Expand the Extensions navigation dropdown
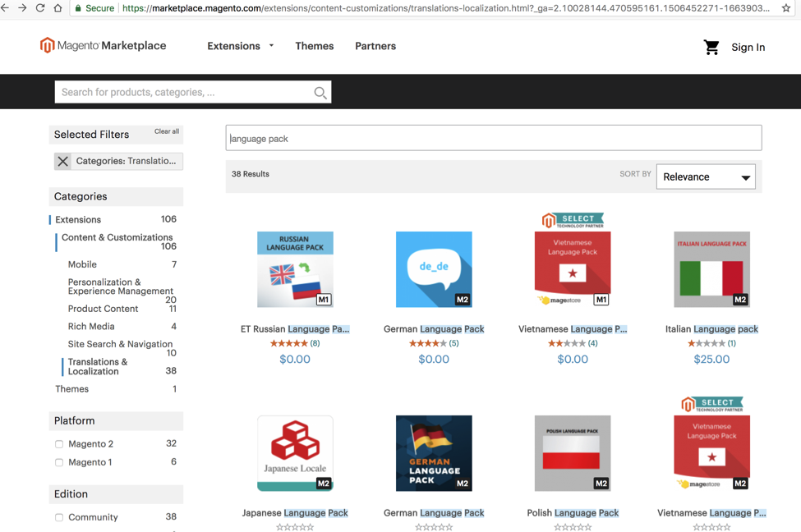This screenshot has height=532, width=801. pos(240,47)
